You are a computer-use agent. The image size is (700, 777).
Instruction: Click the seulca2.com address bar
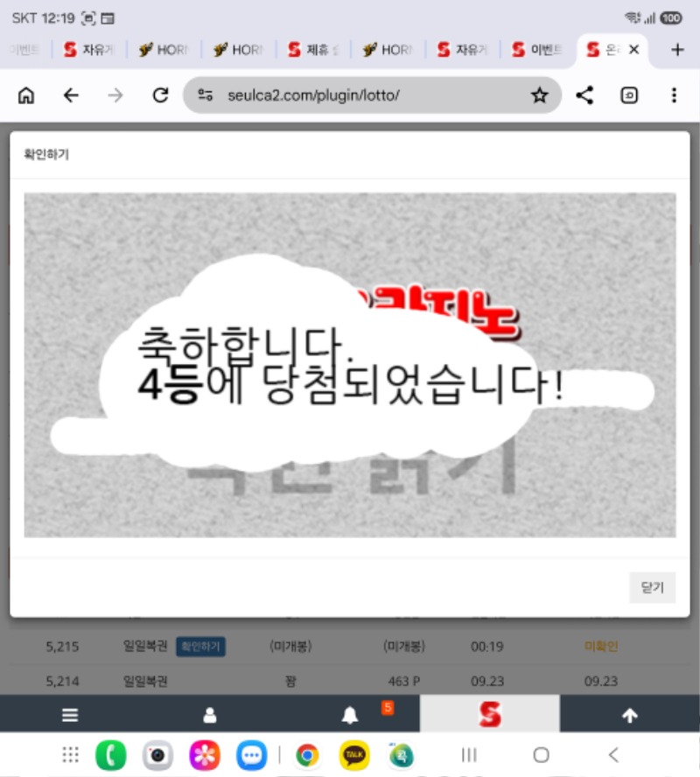(x=372, y=95)
